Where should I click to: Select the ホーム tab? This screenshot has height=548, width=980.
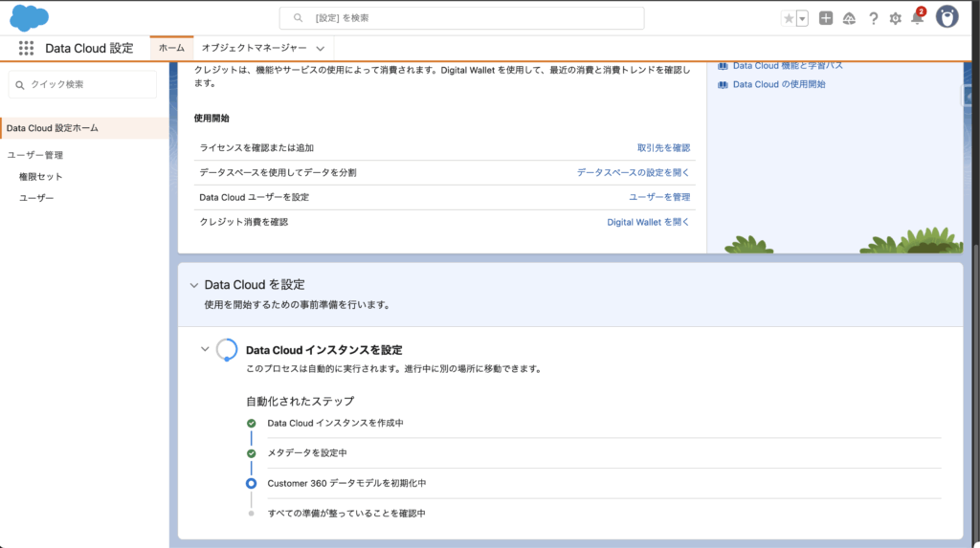click(171, 48)
